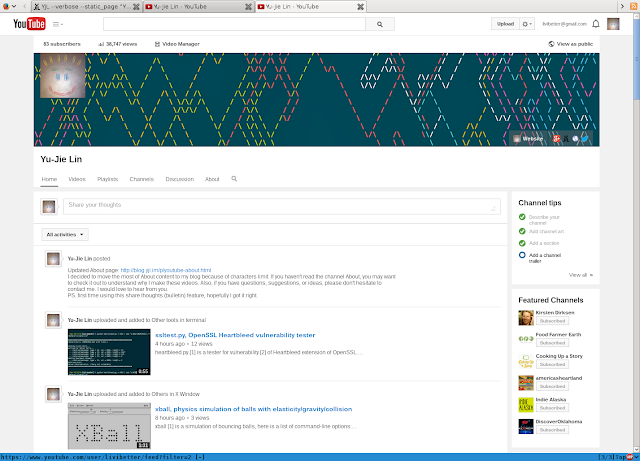
Task: Click the Website link on banner
Action: 528,139
